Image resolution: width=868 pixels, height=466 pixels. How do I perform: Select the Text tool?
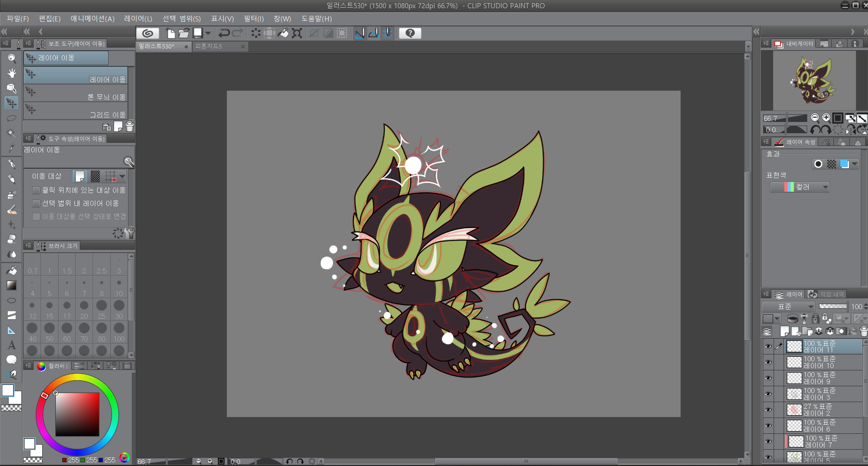12,345
